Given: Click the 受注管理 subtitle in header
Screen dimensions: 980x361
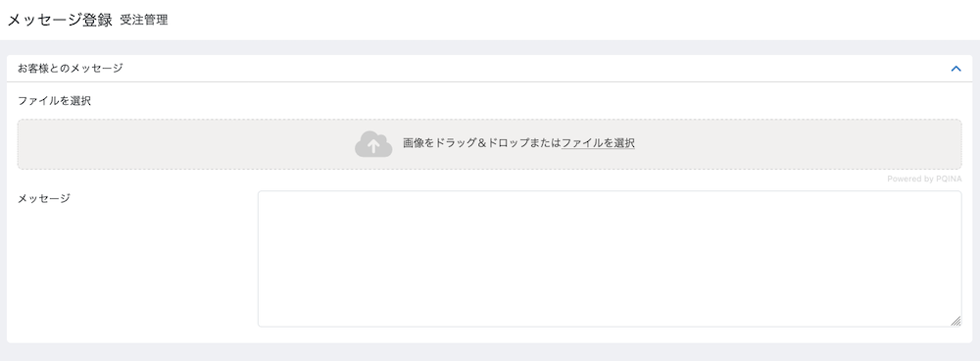Looking at the screenshot, I should click(144, 20).
